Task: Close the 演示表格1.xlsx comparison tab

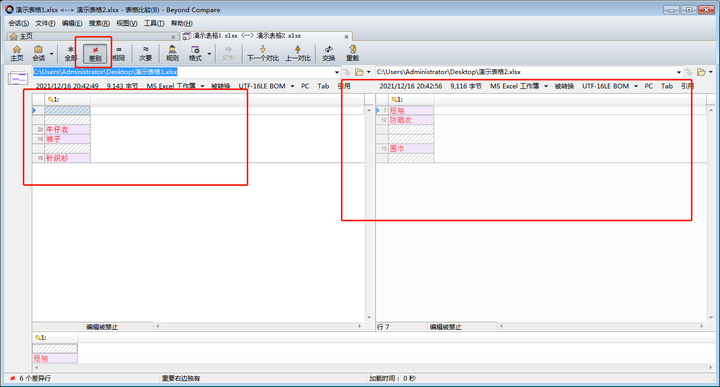Action: tap(346, 37)
